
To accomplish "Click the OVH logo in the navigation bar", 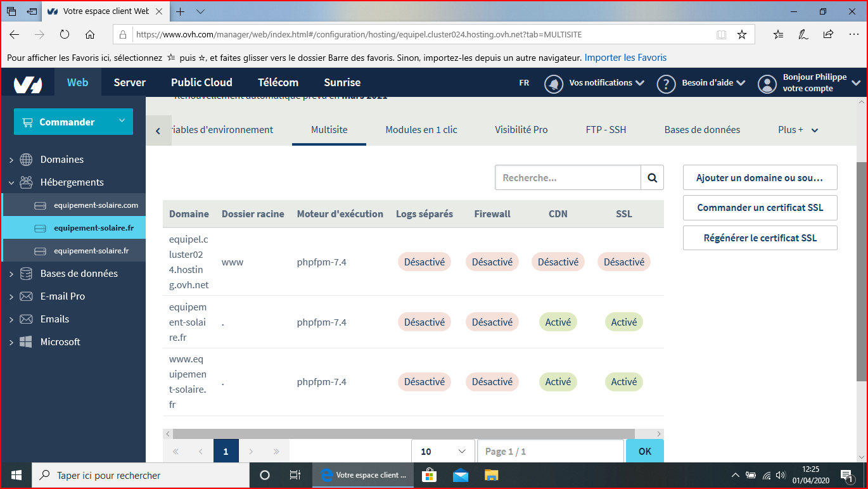I will pyautogui.click(x=28, y=83).
